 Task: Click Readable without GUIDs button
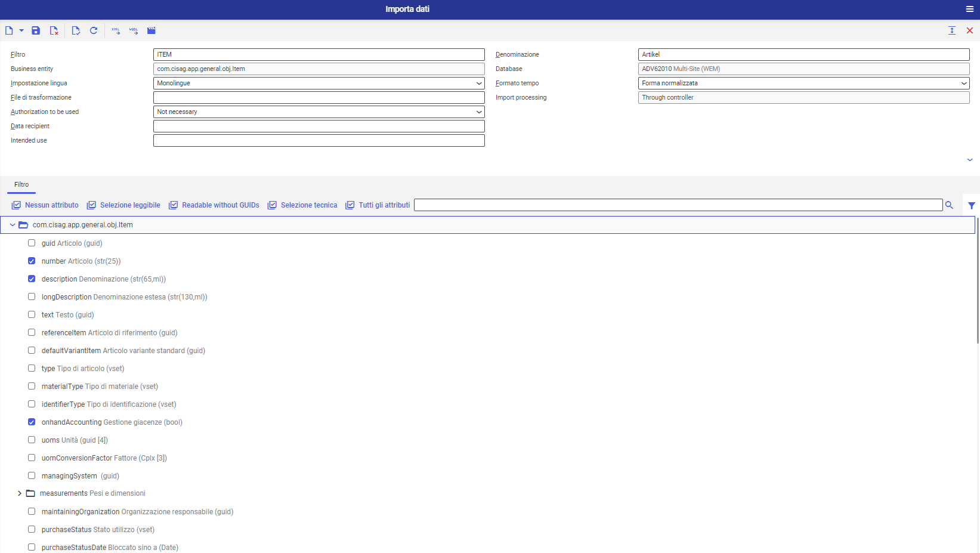coord(214,205)
